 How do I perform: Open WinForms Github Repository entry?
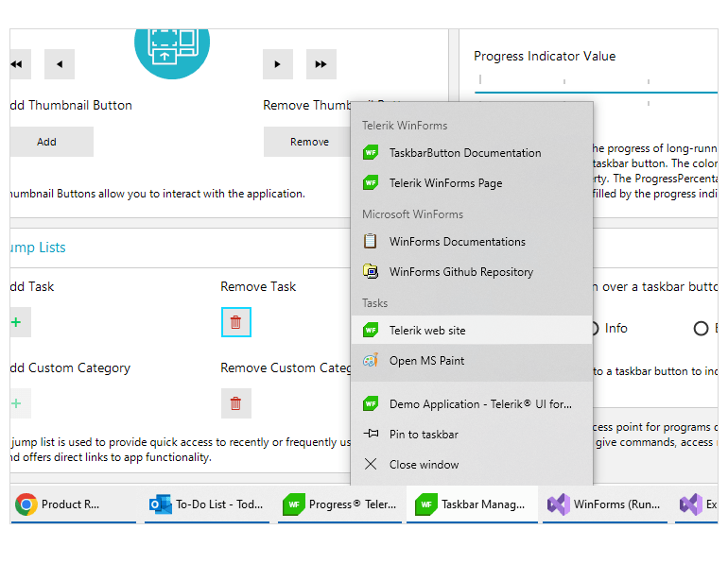(472, 271)
